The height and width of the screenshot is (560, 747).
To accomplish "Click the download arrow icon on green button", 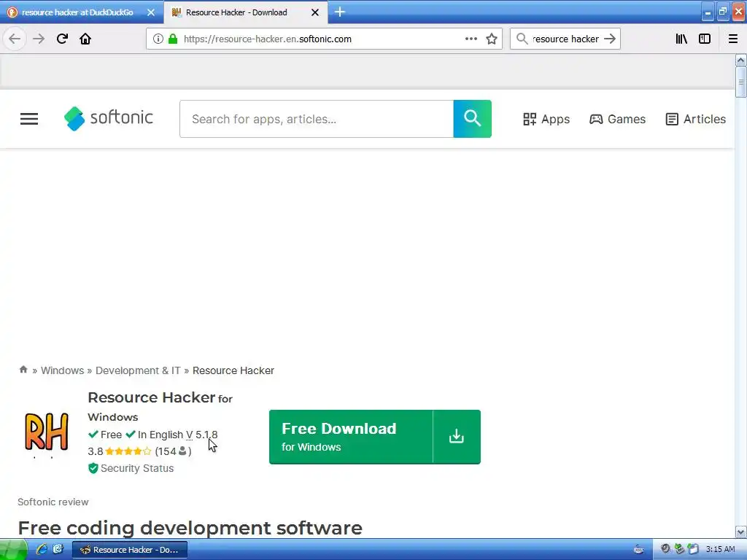I will [x=457, y=437].
